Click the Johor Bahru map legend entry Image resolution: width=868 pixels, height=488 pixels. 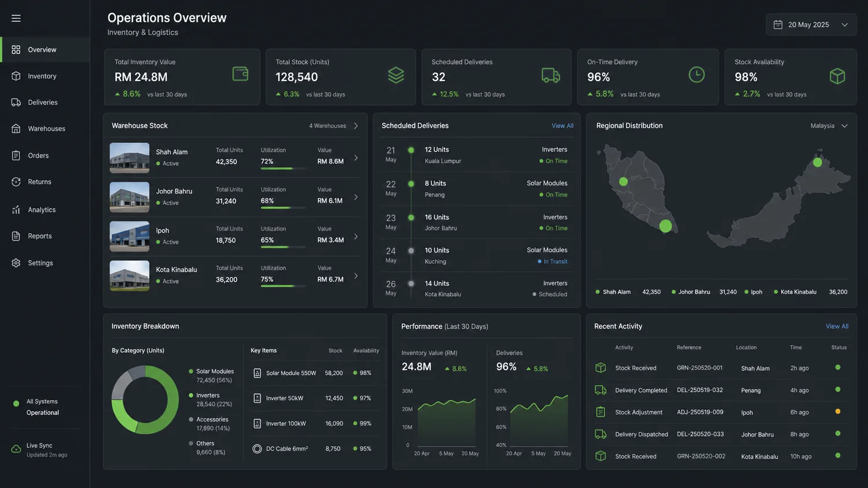click(x=704, y=292)
